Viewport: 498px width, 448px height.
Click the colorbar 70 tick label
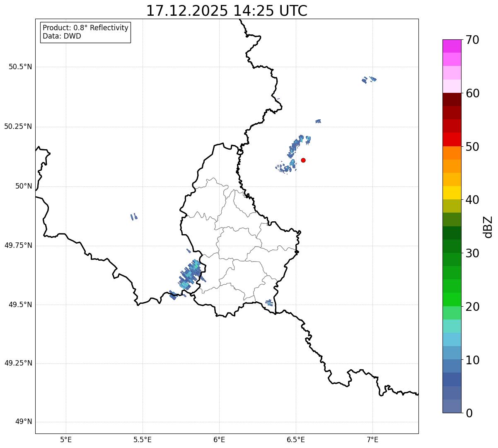click(x=472, y=40)
